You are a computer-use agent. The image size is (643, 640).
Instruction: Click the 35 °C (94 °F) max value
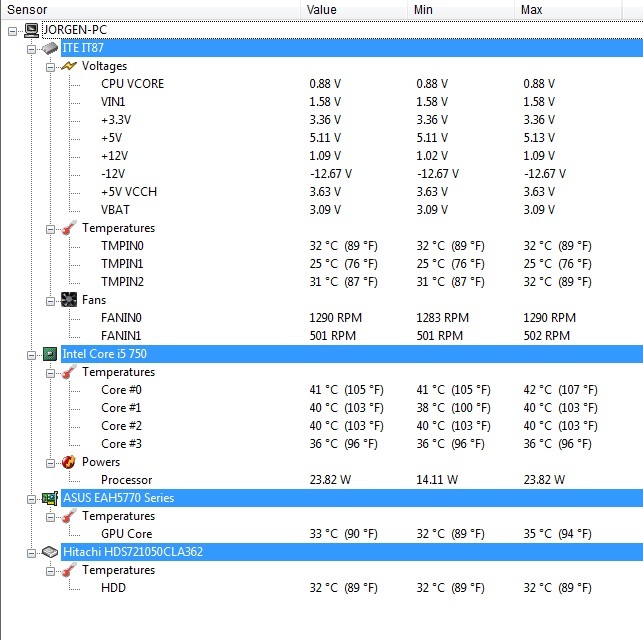point(557,534)
